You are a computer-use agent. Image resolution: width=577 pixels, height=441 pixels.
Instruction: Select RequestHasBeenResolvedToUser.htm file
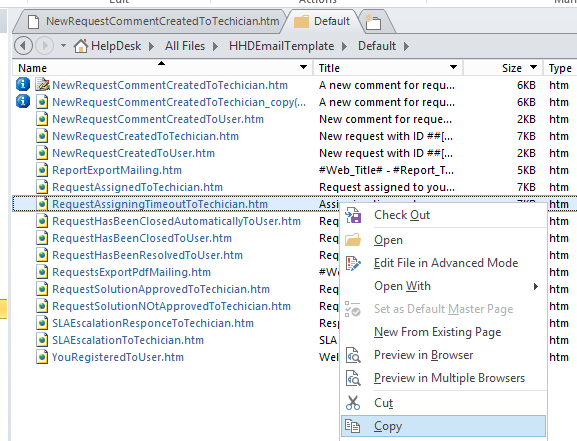point(148,255)
